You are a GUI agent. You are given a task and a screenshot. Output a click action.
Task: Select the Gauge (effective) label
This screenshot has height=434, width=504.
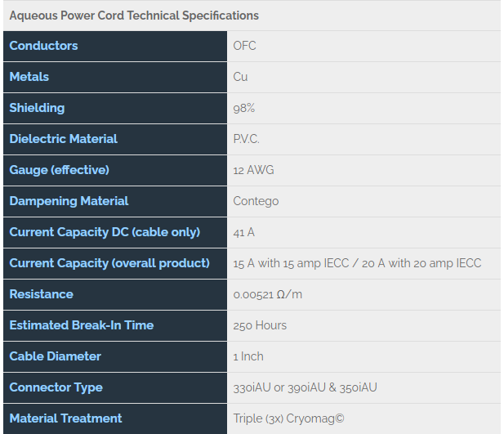(x=59, y=170)
